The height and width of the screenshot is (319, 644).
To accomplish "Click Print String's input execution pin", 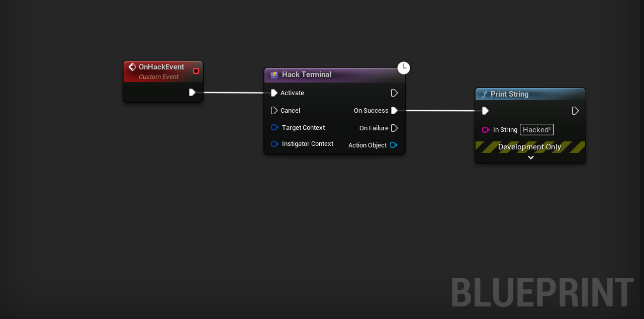I will pyautogui.click(x=485, y=111).
